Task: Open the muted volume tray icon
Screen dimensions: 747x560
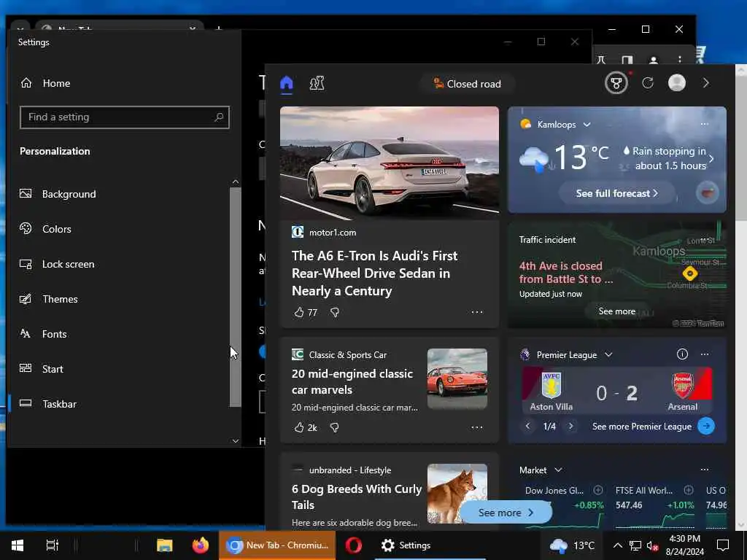Action: click(x=652, y=545)
